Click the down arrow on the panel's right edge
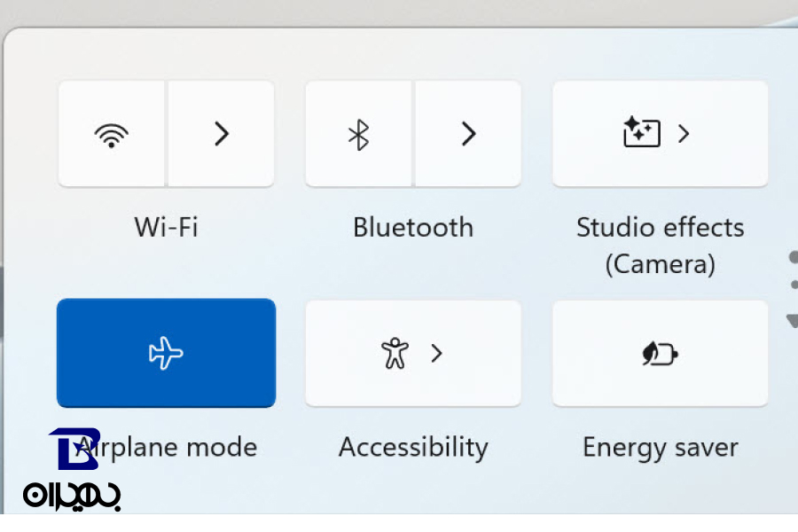The image size is (798, 532). tap(792, 319)
